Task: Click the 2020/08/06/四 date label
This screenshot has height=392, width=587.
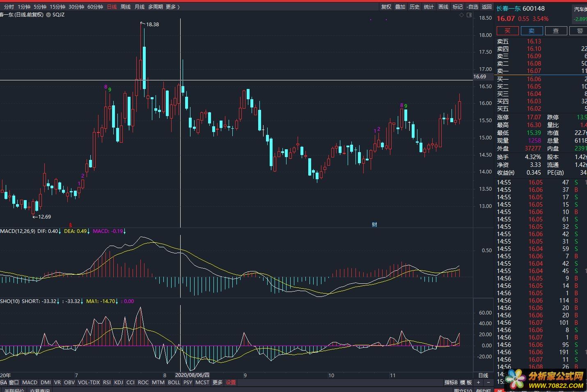Action: [192, 375]
